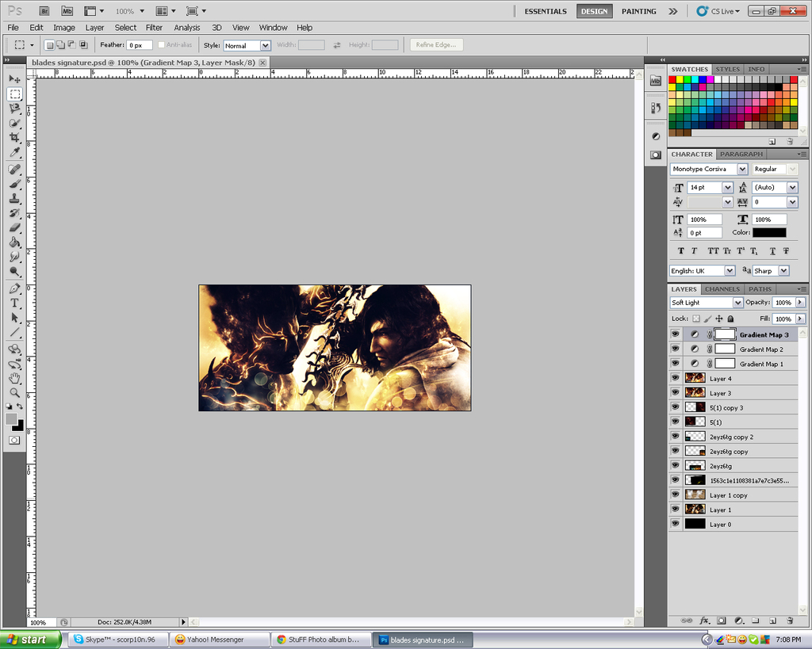Open the blend mode Soft Light dropdown
This screenshot has width=812, height=649.
tap(738, 302)
